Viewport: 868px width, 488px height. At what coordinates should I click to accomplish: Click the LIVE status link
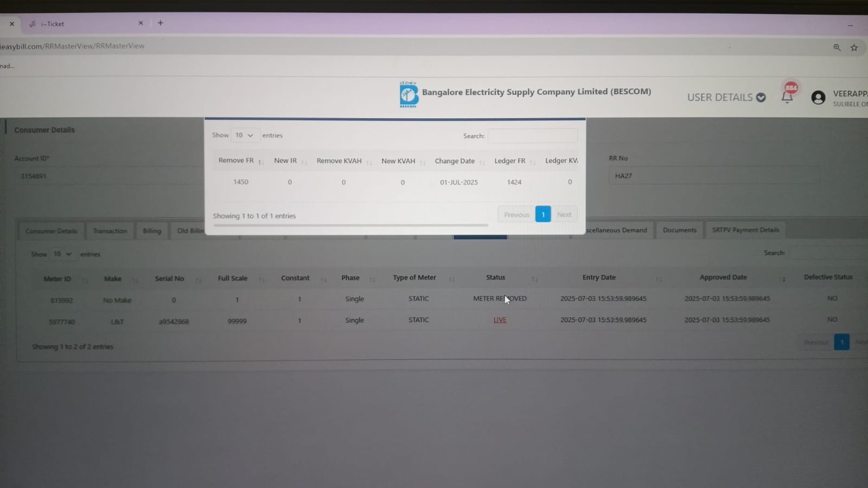(x=500, y=320)
